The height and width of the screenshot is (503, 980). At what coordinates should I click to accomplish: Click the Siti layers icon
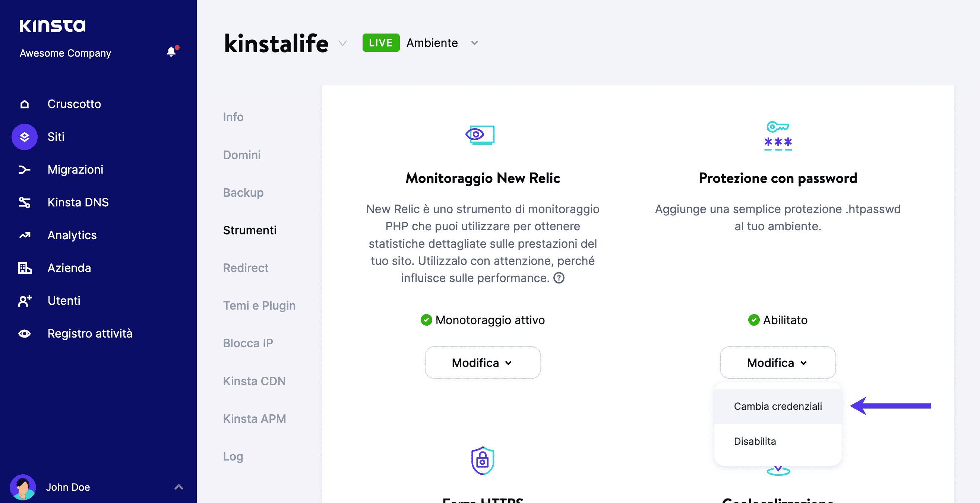coord(24,137)
